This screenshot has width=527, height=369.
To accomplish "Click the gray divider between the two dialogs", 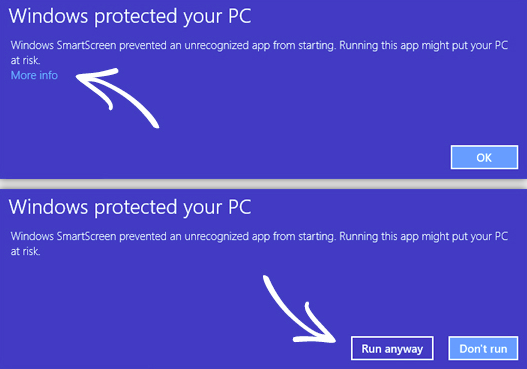I will click(264, 184).
